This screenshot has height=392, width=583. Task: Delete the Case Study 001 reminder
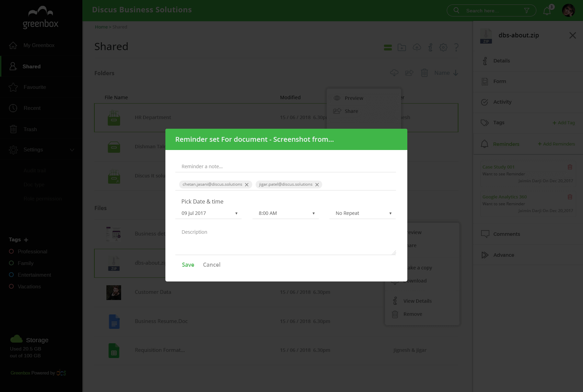pyautogui.click(x=570, y=167)
